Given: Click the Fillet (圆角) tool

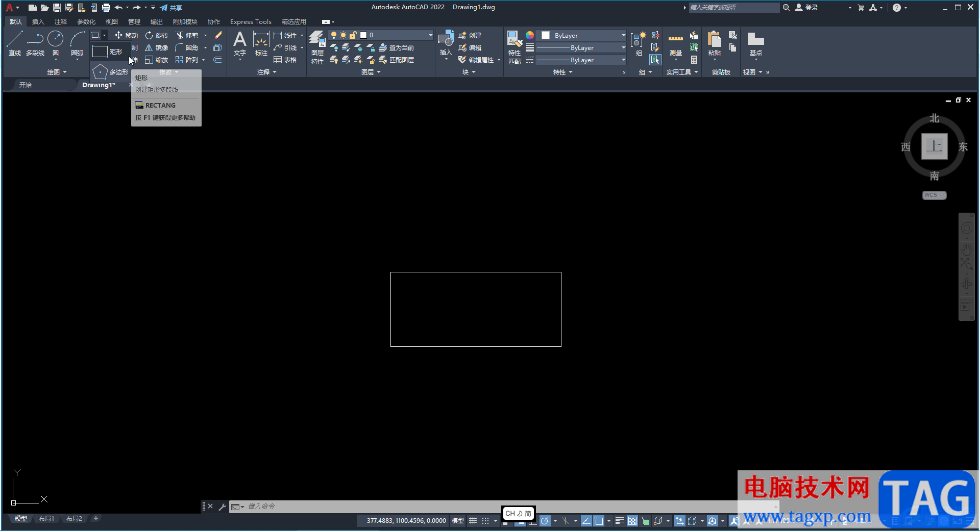Looking at the screenshot, I should [x=187, y=47].
